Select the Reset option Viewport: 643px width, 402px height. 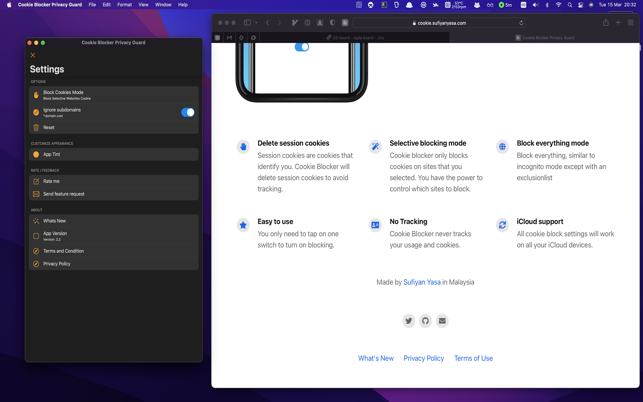pyautogui.click(x=114, y=128)
